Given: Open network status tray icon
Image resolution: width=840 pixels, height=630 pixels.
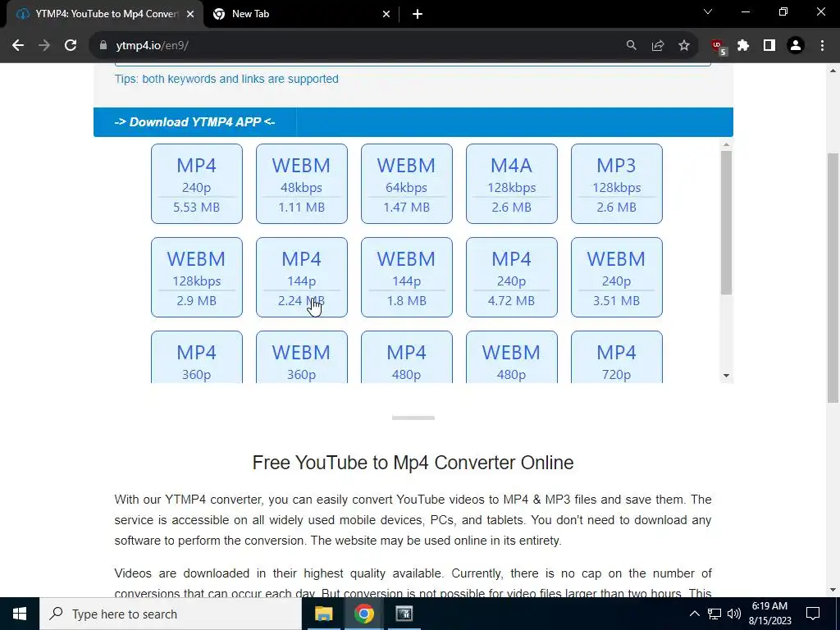Looking at the screenshot, I should 714,614.
